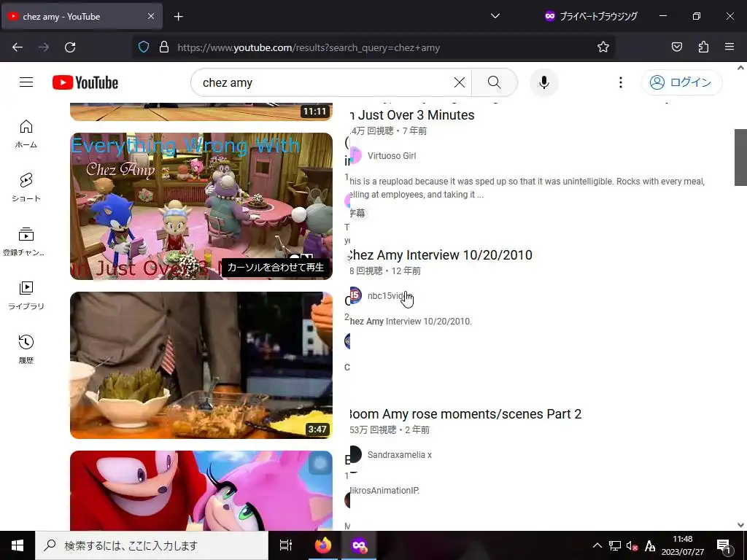Close the chez amy - YouTube tab
Image resolution: width=747 pixels, height=560 pixels.
coord(150,16)
